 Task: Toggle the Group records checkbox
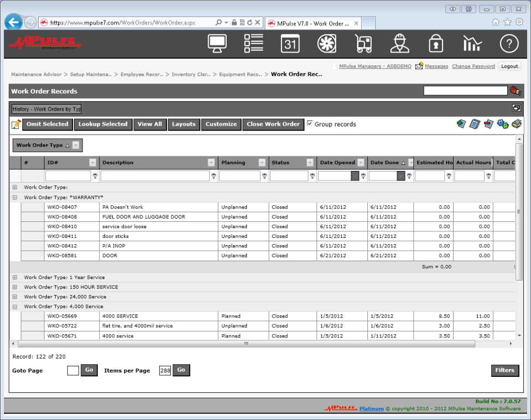pos(310,123)
